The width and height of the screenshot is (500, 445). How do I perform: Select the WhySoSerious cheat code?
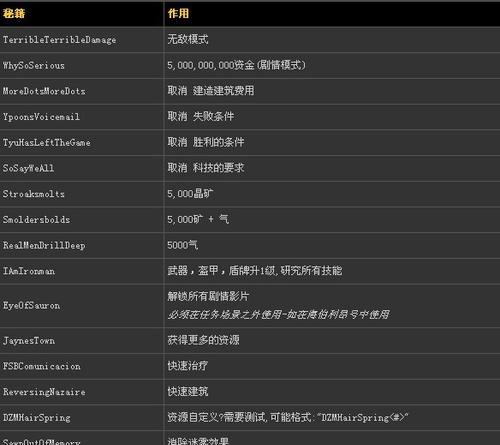pos(34,66)
